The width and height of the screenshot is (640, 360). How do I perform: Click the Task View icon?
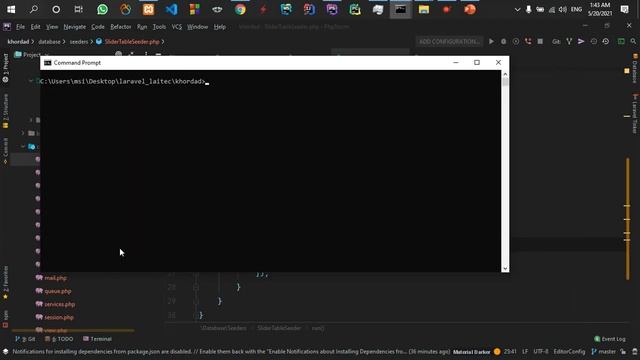point(78,9)
